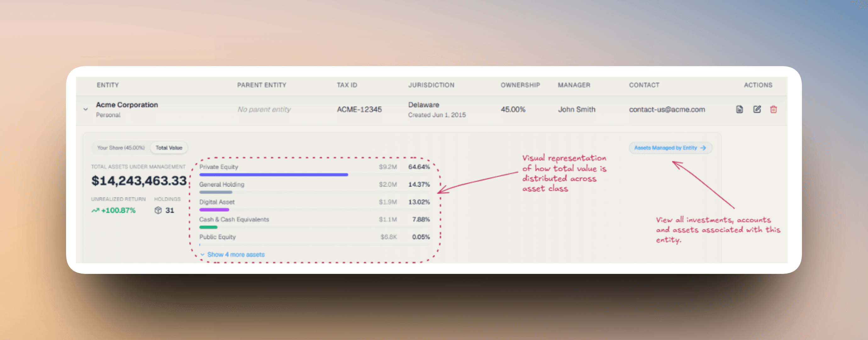Select the Total Value toggle
Viewport: 868px width, 340px height.
tap(169, 148)
